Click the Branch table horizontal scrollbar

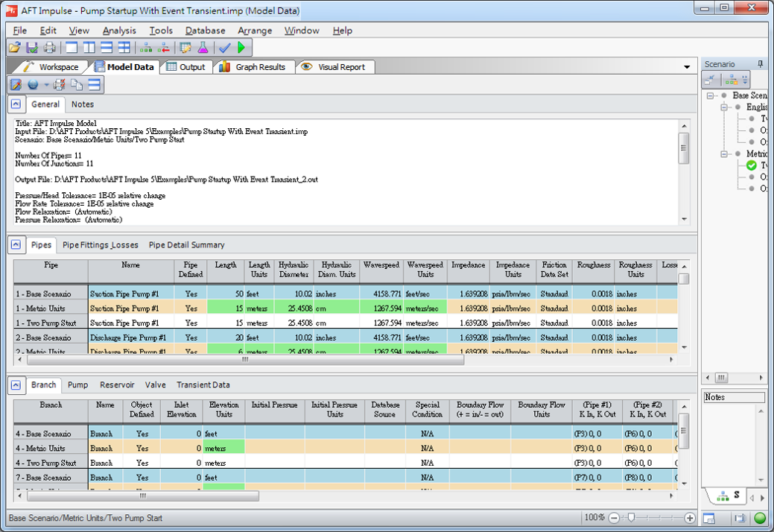143,495
